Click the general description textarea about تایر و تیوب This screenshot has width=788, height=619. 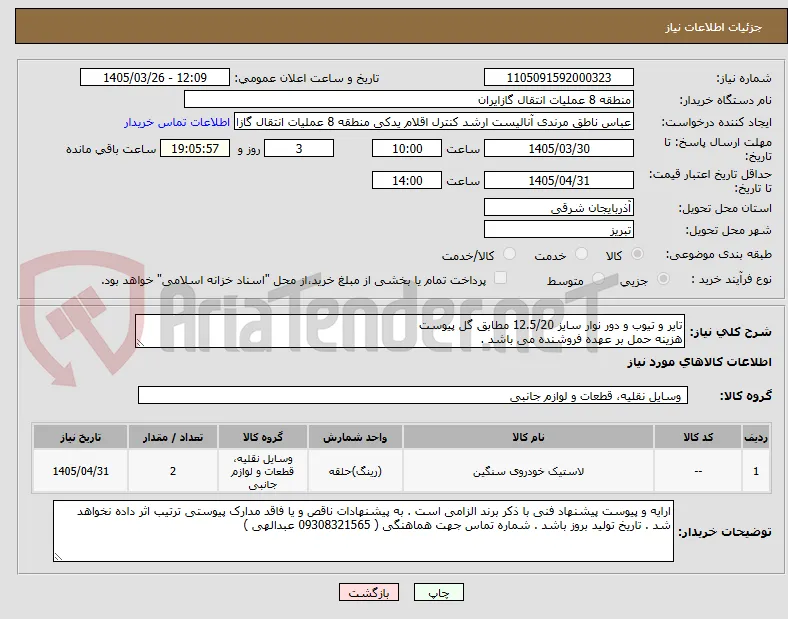(410, 331)
